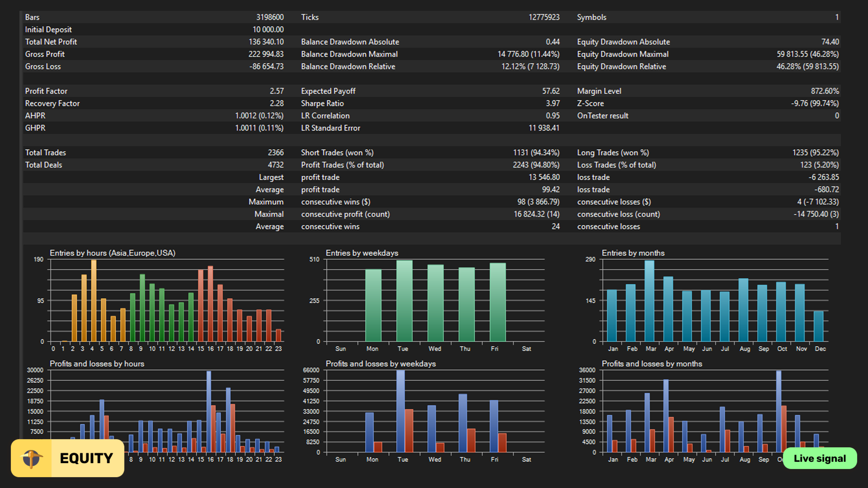Click April blue bar in profits by months

tap(666, 416)
